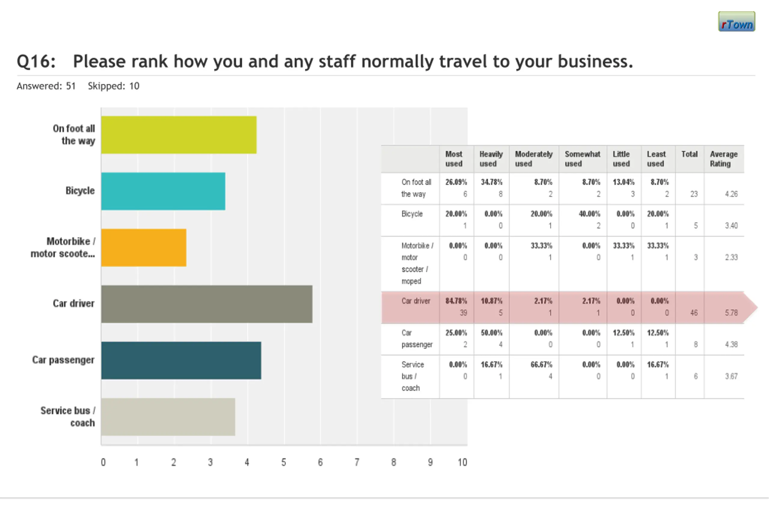This screenshot has width=769, height=532.
Task: Click the gray Car driver bar
Action: 207,304
